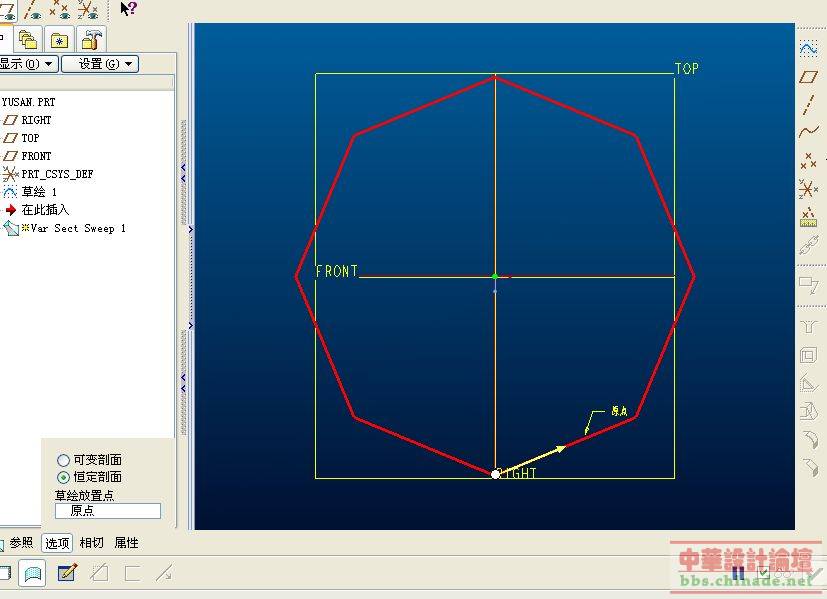Viewport: 827px width, 599px height.
Task: Click the 原点 sketch placement field
Action: pyautogui.click(x=107, y=511)
